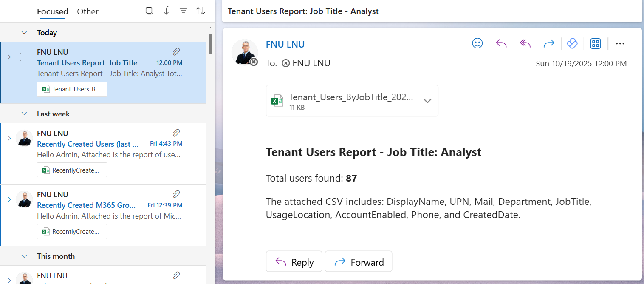Click the emoji reaction smiley icon
This screenshot has height=284, width=644.
coord(477,43)
